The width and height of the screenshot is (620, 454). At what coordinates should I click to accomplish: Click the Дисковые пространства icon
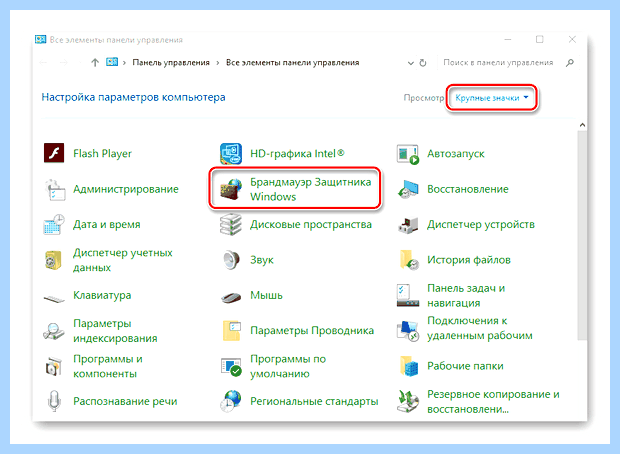coord(231,224)
